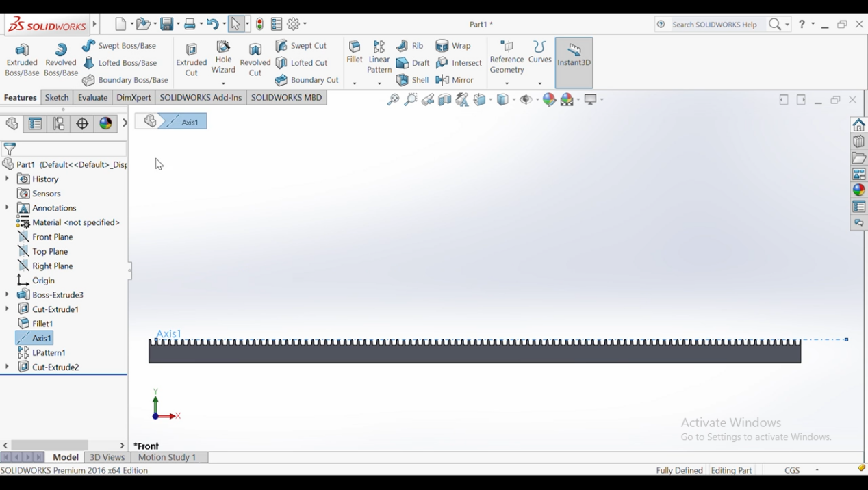Select the Shell tool
The width and height of the screenshot is (868, 490).
(x=413, y=80)
